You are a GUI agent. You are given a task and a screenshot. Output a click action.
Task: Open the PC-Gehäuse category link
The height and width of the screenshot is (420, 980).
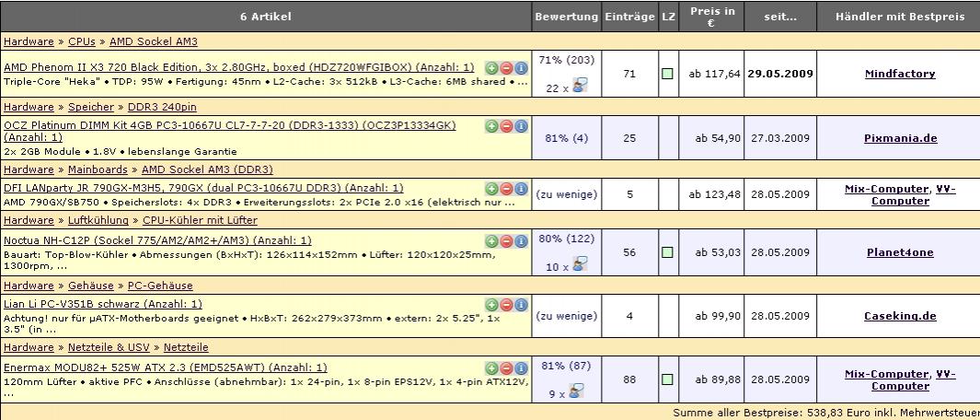pyautogui.click(x=161, y=286)
